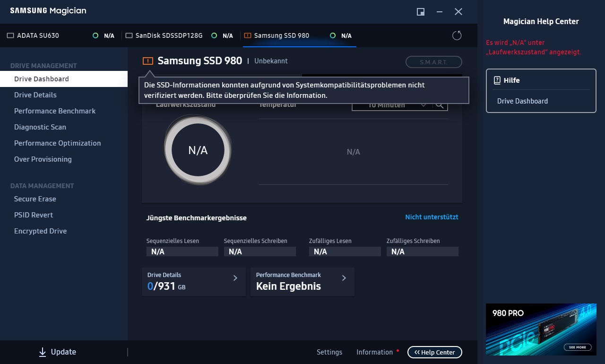Select the Samsung SSD 980 drive tab
605x364 pixels.
coord(300,35)
